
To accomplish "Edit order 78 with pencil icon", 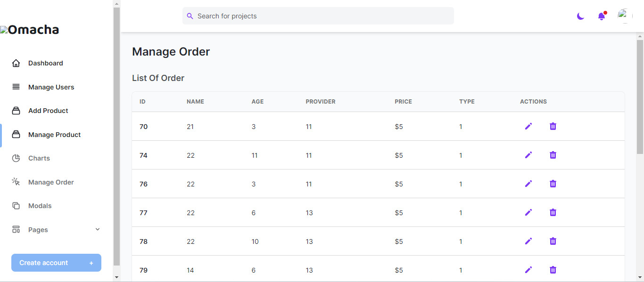I will (528, 241).
